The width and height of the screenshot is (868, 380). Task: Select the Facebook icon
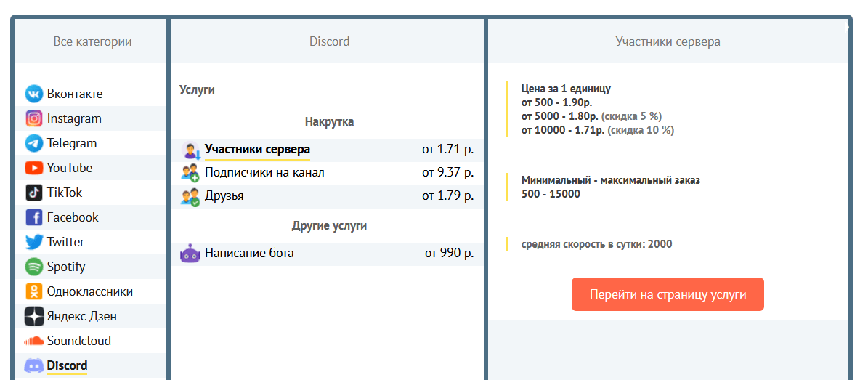click(x=34, y=217)
